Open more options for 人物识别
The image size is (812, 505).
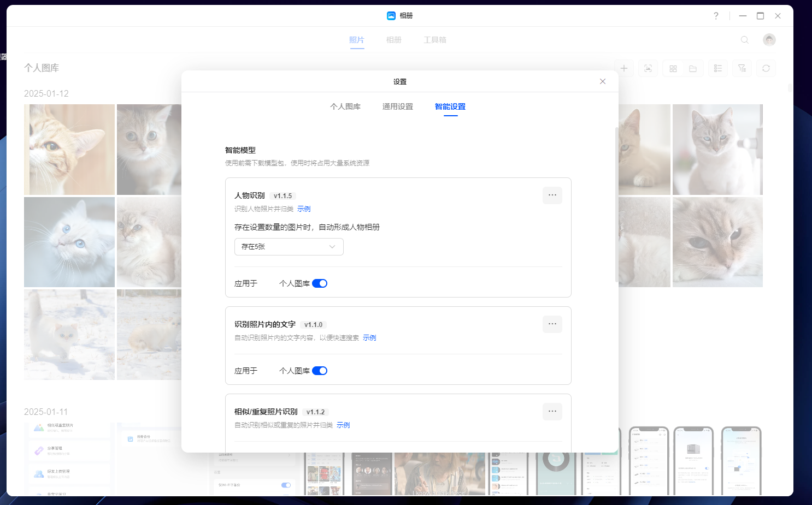coord(552,195)
